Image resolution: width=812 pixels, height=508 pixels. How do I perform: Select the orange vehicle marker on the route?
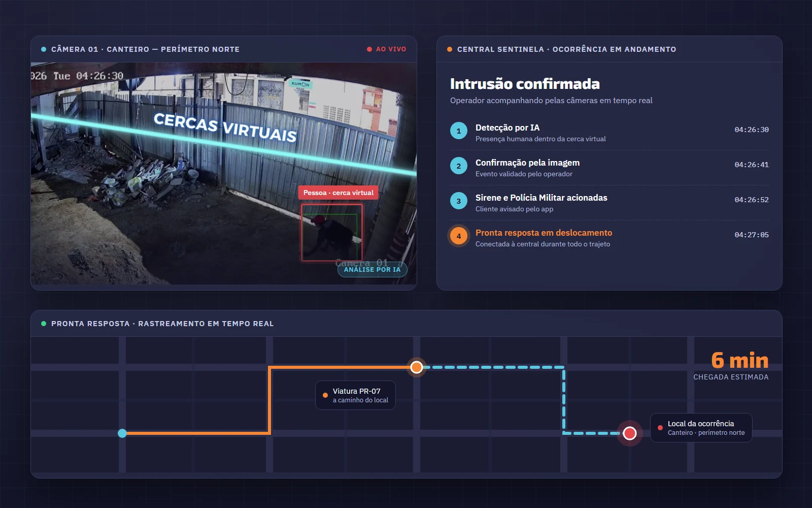pyautogui.click(x=417, y=367)
